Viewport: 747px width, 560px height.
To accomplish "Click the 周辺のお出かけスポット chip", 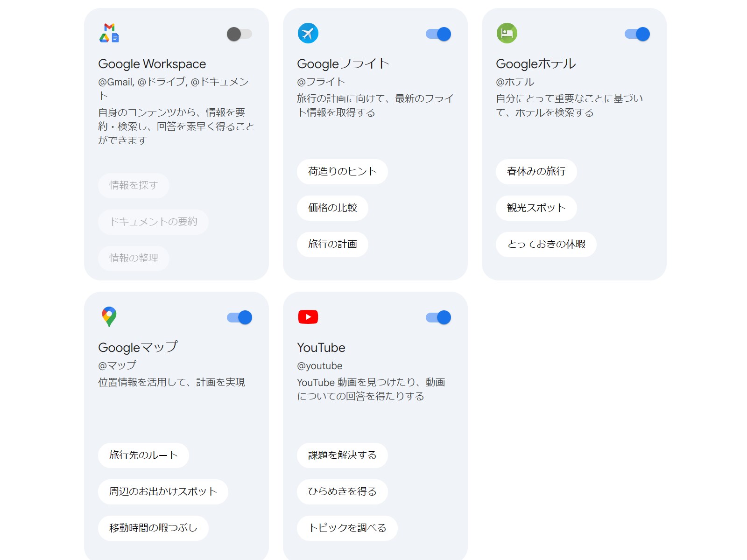I will pos(162,492).
